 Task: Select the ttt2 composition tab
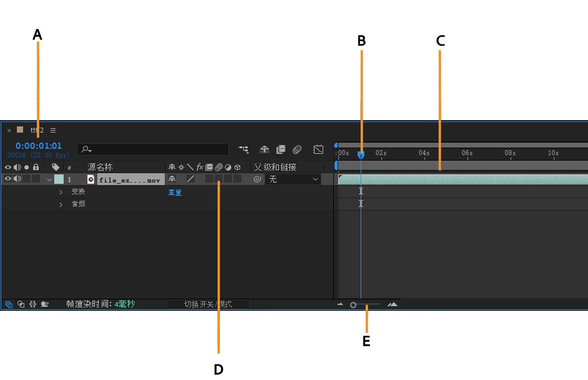click(x=37, y=130)
